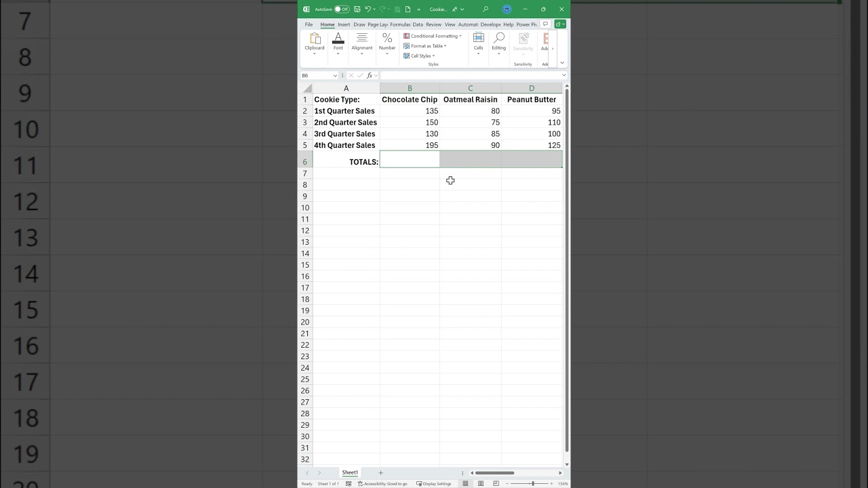Select column A header
The height and width of the screenshot is (488, 868).
coord(347,88)
